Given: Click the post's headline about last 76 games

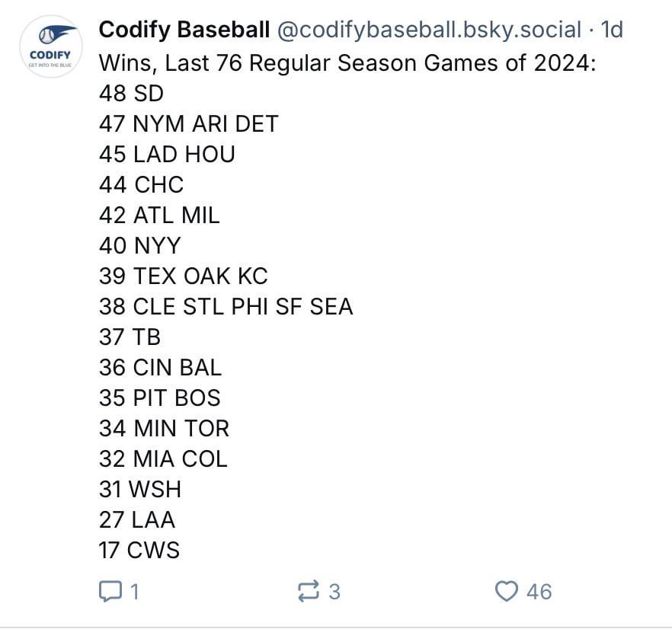Looking at the screenshot, I should pyautogui.click(x=347, y=62).
